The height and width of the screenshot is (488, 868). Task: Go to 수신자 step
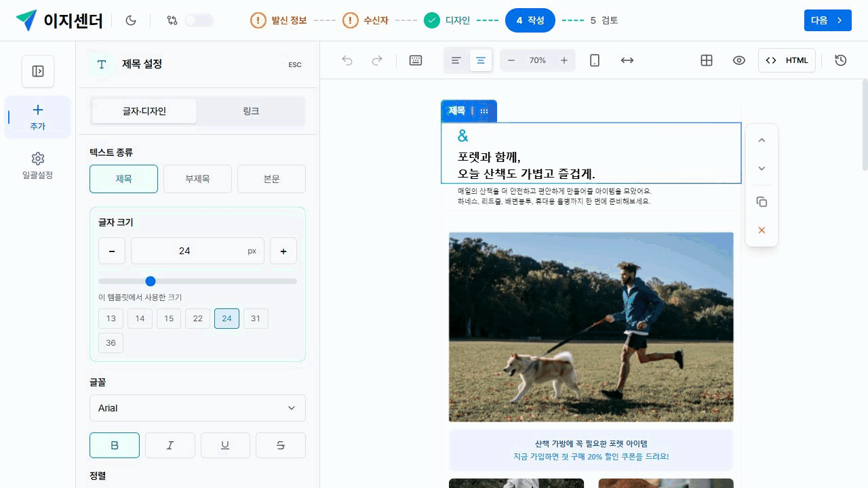click(x=366, y=20)
